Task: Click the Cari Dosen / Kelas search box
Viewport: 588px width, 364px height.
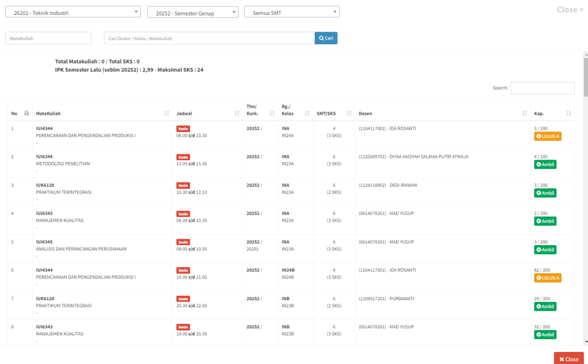Action: (209, 38)
